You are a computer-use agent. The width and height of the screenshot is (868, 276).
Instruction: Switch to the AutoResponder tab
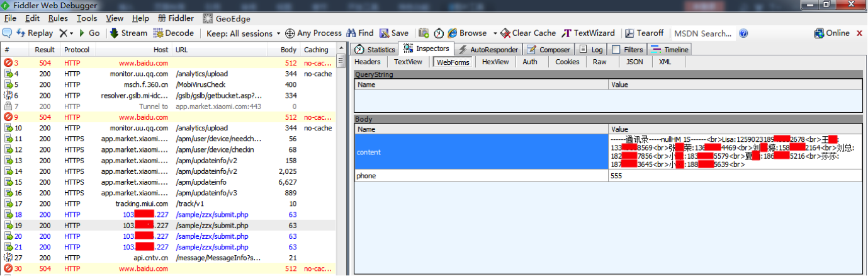click(488, 50)
